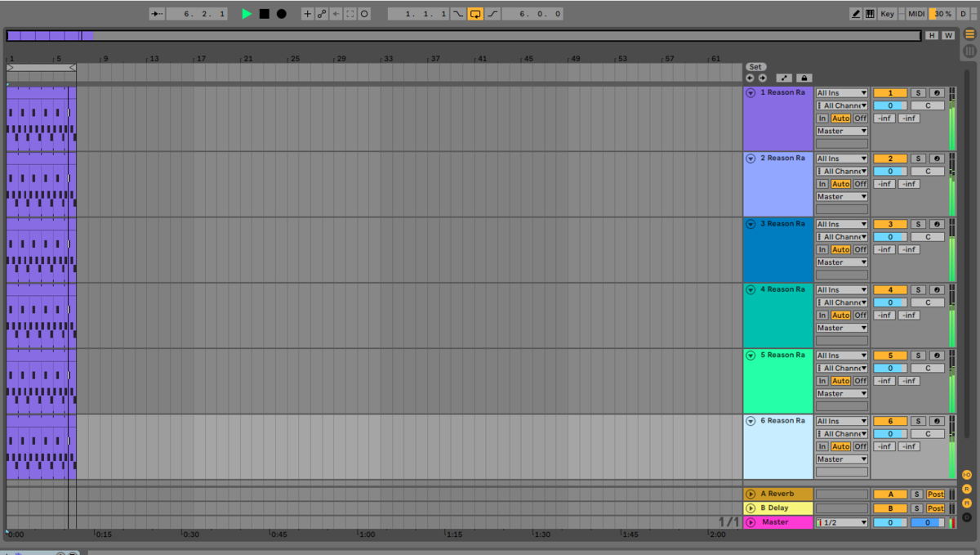Click the W optimize width button
Image resolution: width=980 pixels, height=555 pixels.
pyautogui.click(x=948, y=35)
